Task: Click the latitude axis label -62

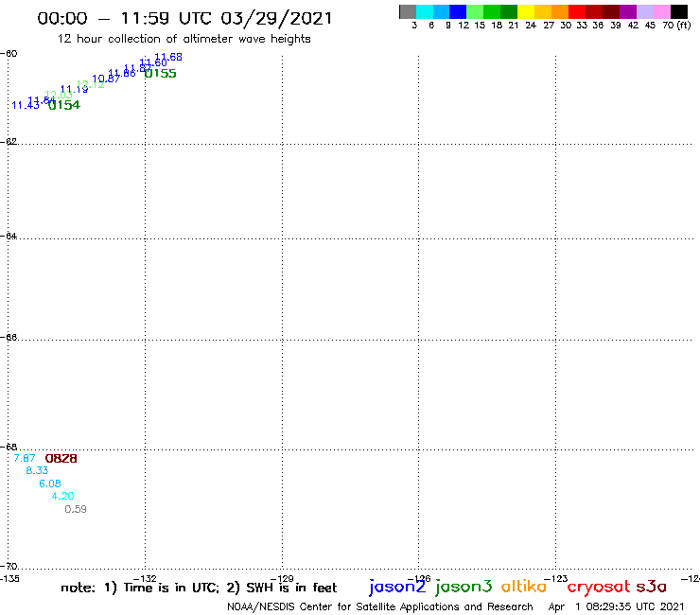Action: 9,142
